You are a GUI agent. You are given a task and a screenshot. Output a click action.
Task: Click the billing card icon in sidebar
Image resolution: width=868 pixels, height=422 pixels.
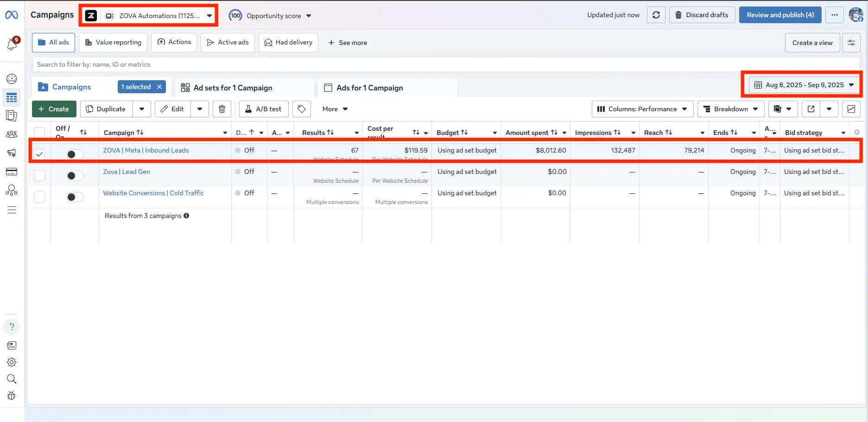(x=12, y=172)
